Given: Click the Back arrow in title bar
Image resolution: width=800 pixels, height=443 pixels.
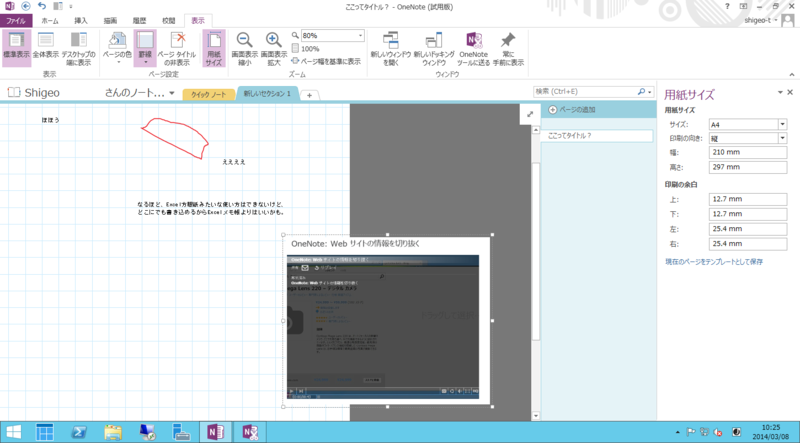Looking at the screenshot, I should click(26, 6).
